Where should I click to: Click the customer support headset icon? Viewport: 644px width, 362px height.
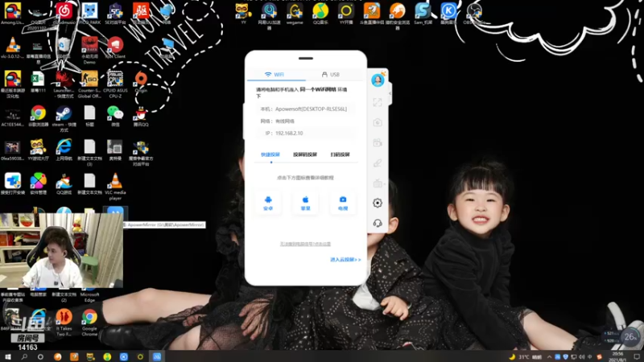[377, 223]
